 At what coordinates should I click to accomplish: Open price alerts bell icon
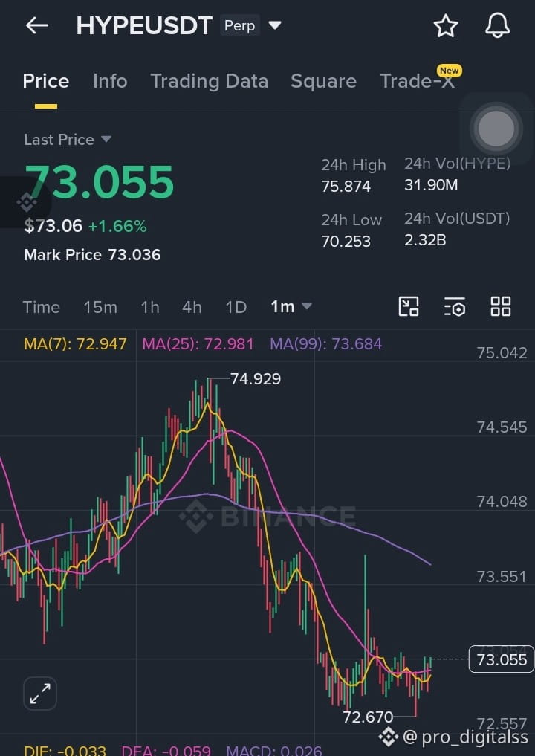click(x=497, y=25)
